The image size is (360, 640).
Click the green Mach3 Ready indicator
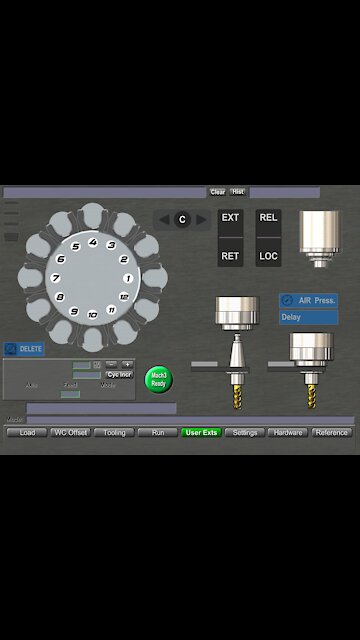point(158,379)
